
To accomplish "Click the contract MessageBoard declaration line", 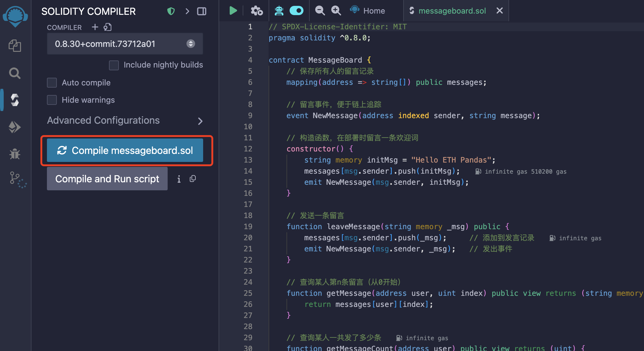I will coord(320,60).
